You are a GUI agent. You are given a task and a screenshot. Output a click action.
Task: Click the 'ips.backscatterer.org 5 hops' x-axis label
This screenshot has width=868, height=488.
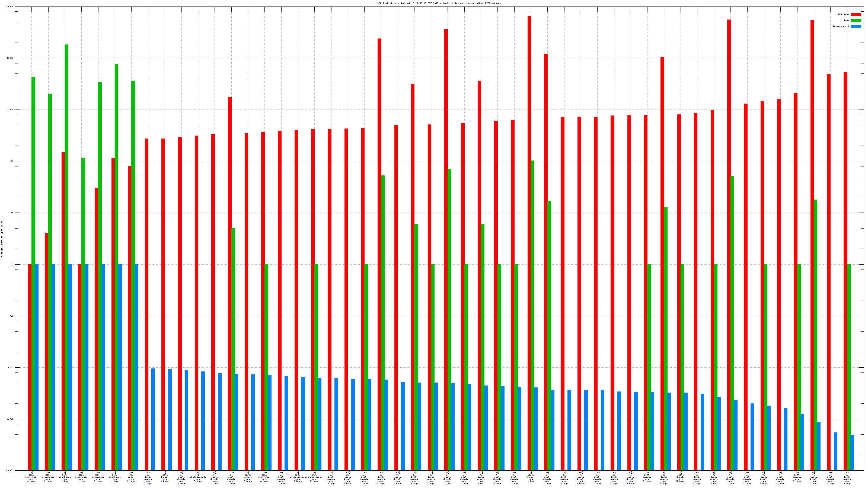(x=314, y=477)
